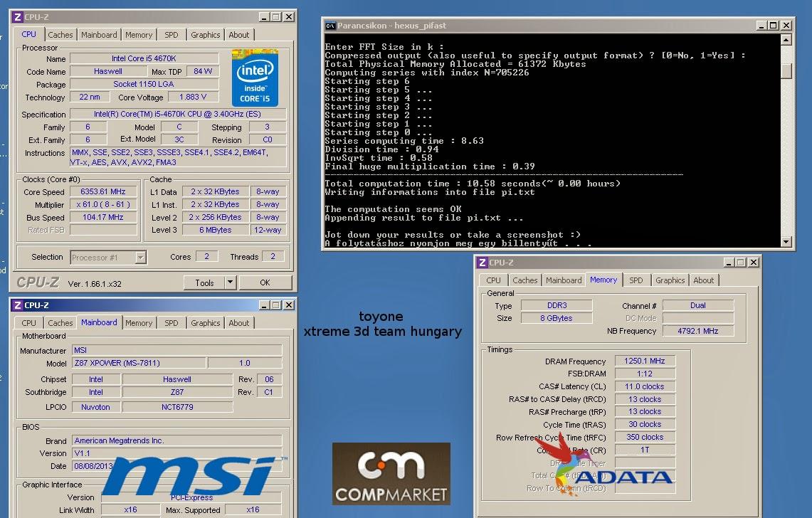Screen dimensions: 812x518
Task: Click the DRAM Frequency value 1250.1 MHz
Action: 645,361
